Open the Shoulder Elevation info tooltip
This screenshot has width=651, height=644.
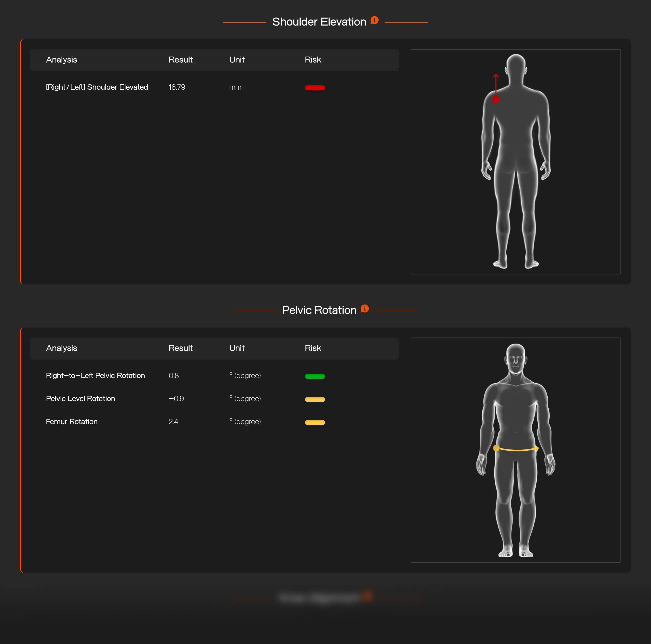(x=374, y=20)
